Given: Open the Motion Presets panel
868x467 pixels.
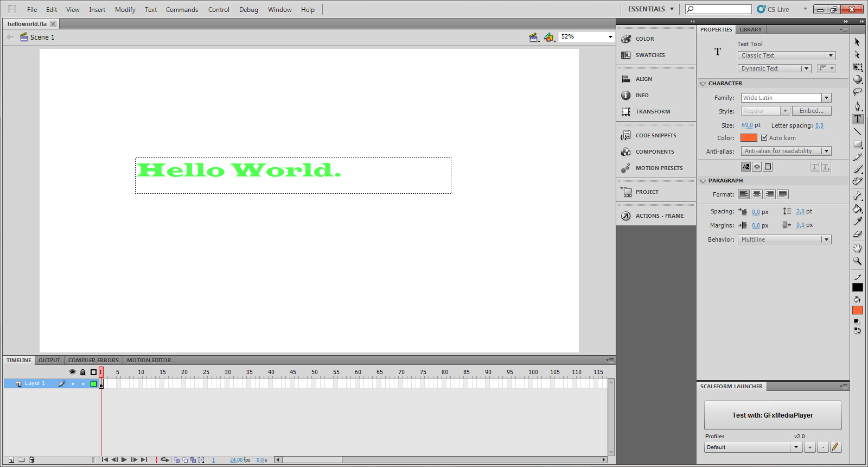Looking at the screenshot, I should (x=659, y=168).
